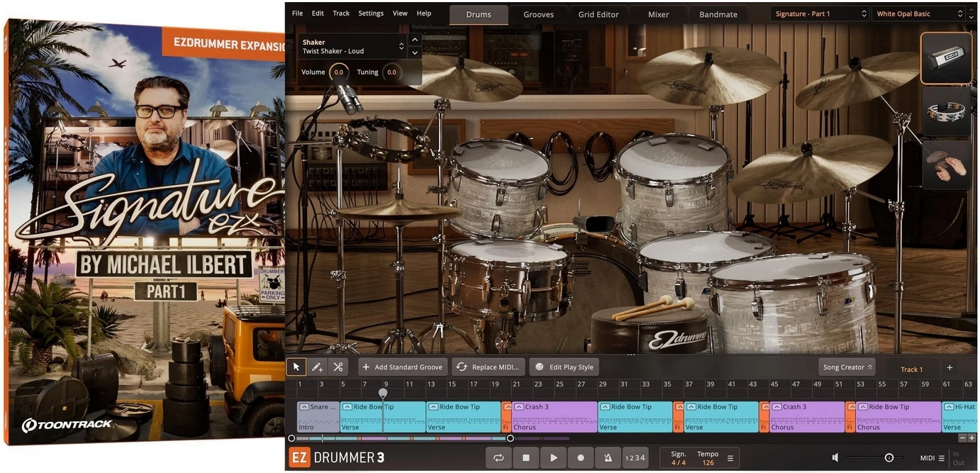Image resolution: width=980 pixels, height=473 pixels.
Task: Step to previous shaker articulation (up arrow)
Action: (x=416, y=40)
